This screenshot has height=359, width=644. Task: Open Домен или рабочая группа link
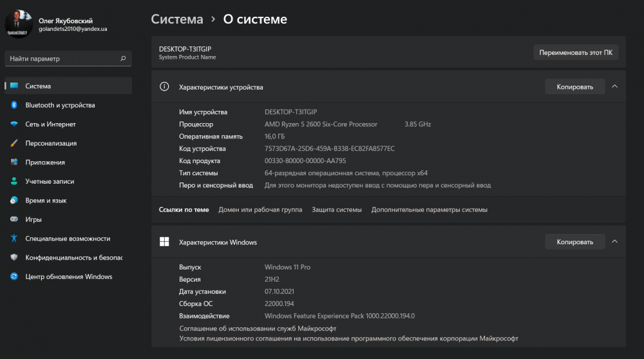pos(260,209)
